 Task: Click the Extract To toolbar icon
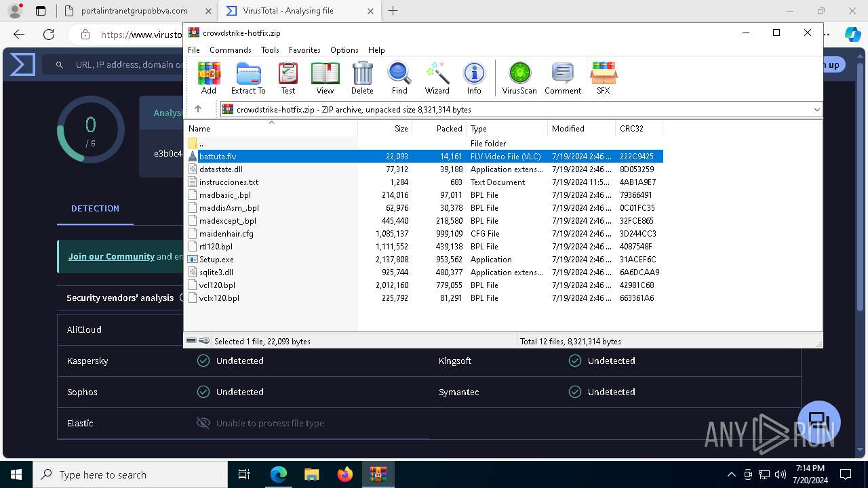(248, 78)
